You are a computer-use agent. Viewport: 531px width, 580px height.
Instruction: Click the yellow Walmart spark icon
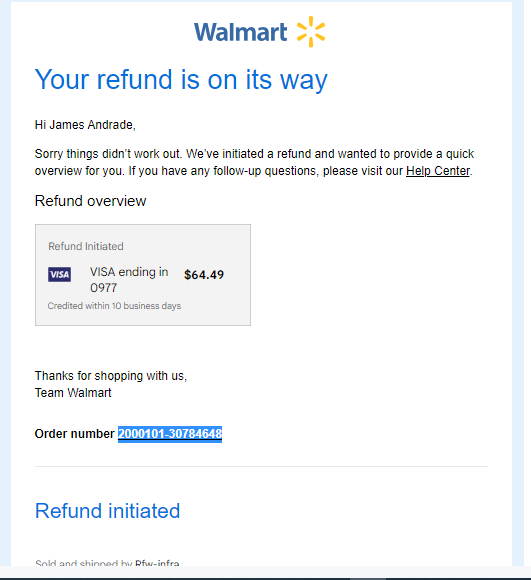[311, 31]
